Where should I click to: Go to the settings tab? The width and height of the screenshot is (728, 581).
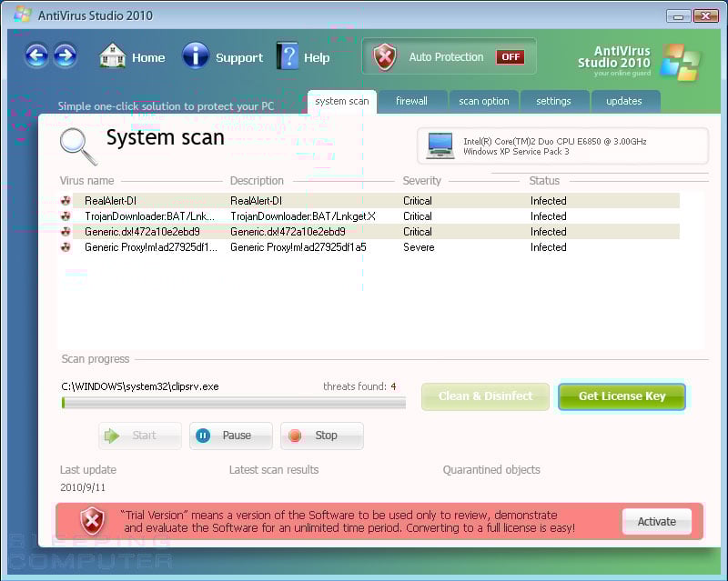[553, 101]
